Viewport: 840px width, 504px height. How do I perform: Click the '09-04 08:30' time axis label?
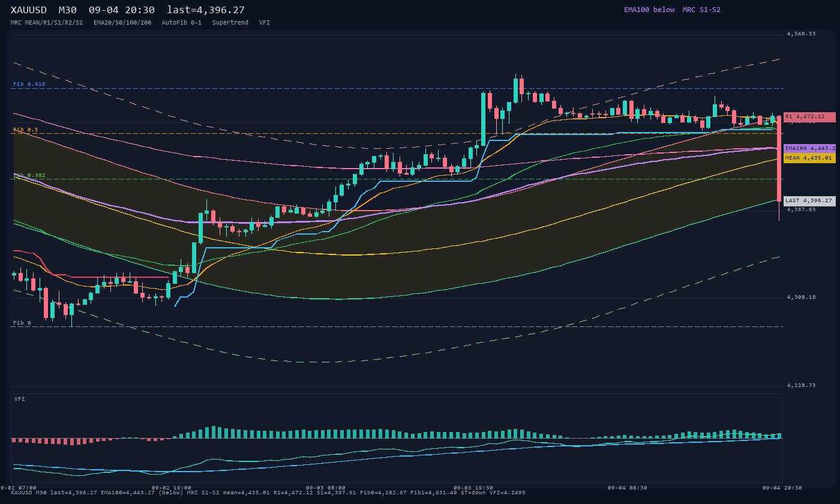(628, 488)
